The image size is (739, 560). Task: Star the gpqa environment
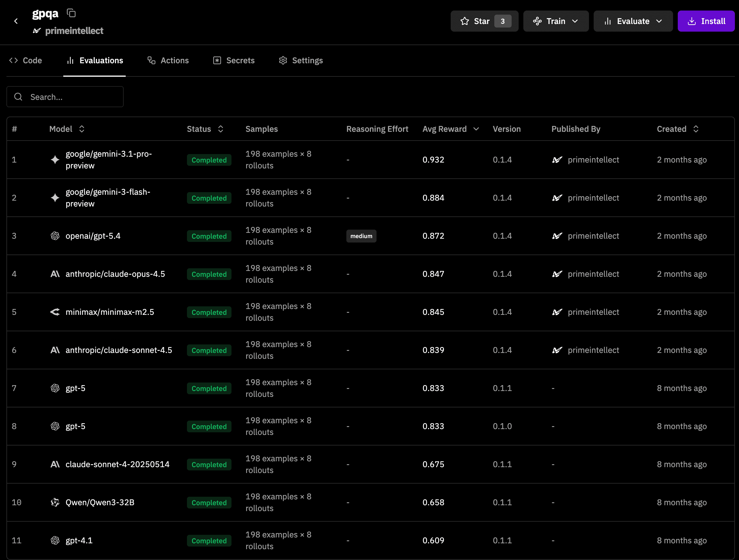tap(484, 21)
